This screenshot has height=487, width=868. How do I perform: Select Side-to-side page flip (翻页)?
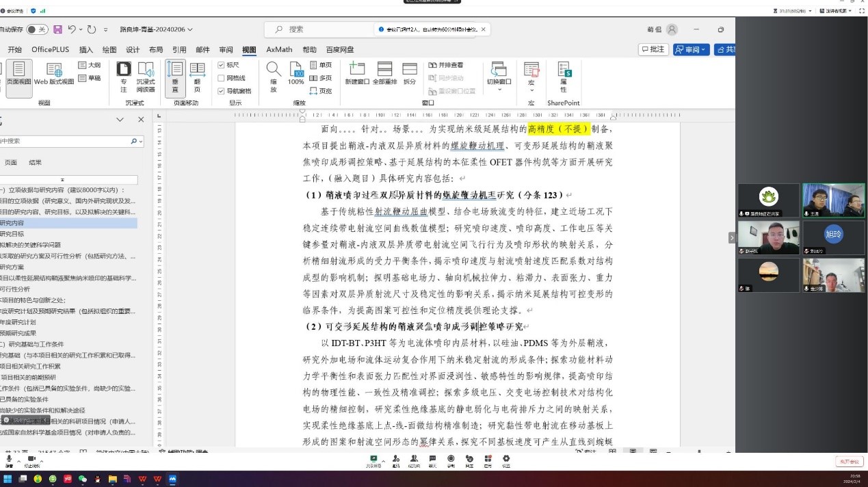pyautogui.click(x=198, y=77)
